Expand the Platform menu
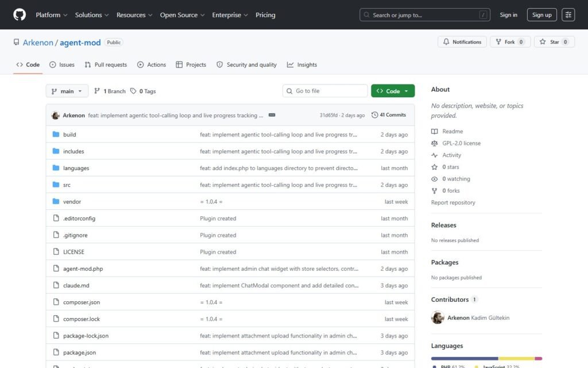The image size is (588, 368). coord(51,14)
